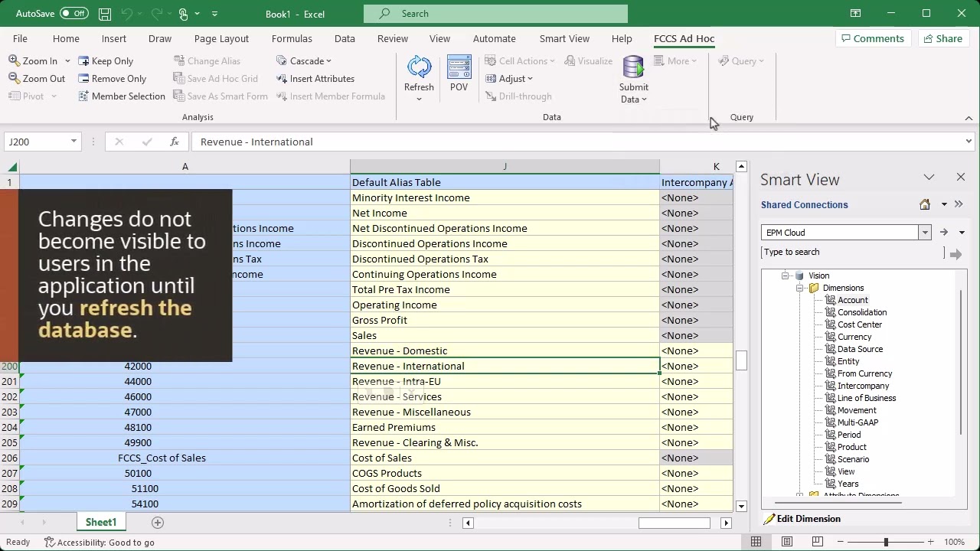Switch to Normal view in status bar

coord(756,542)
